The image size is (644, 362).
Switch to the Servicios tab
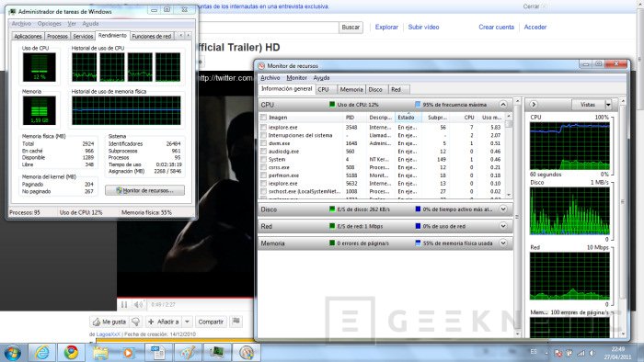click(83, 37)
